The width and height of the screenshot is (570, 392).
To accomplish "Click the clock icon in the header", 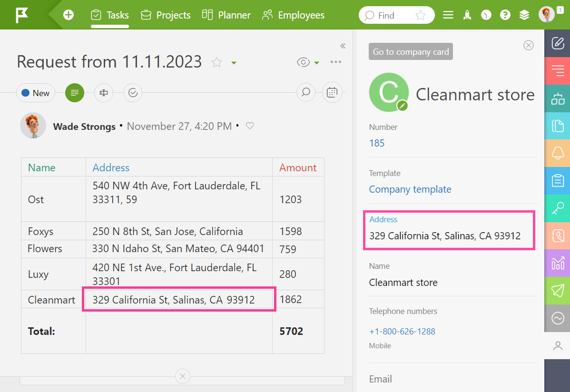I will (486, 15).
